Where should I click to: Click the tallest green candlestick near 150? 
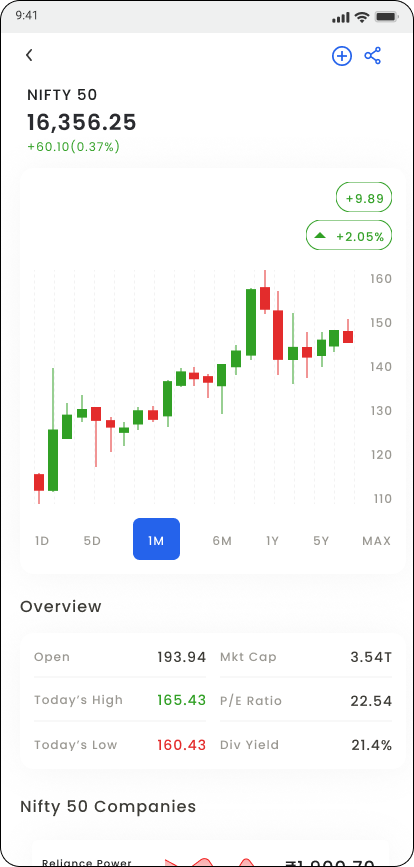[251, 322]
